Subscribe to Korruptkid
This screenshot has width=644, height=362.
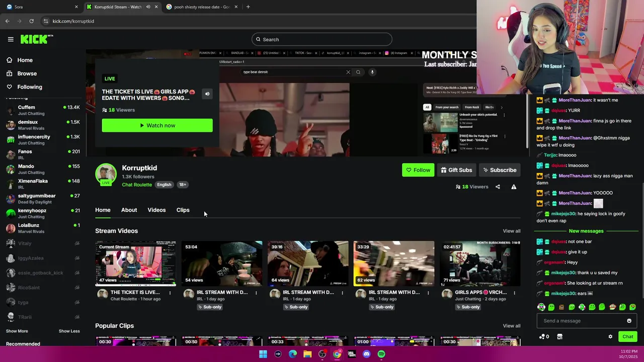(500, 170)
